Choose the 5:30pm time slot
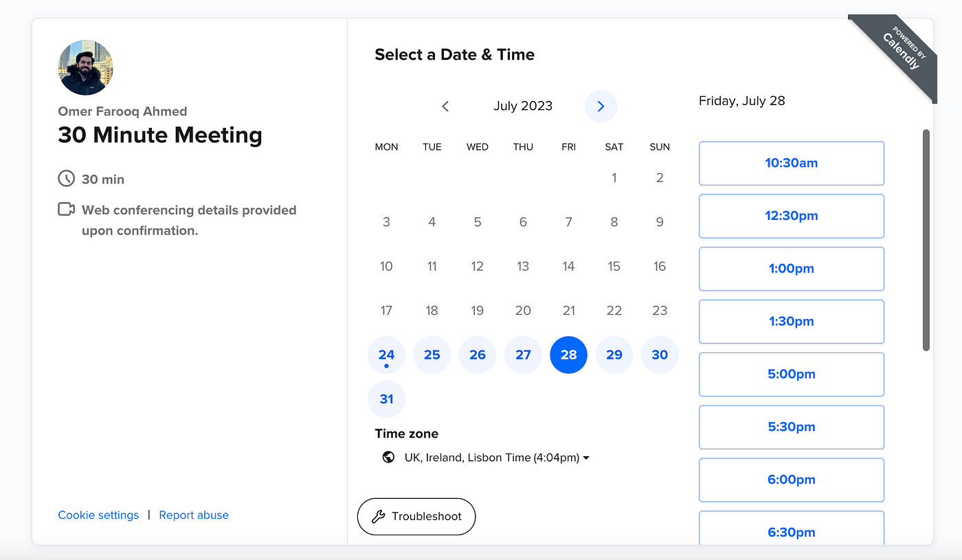962x560 pixels. click(791, 427)
